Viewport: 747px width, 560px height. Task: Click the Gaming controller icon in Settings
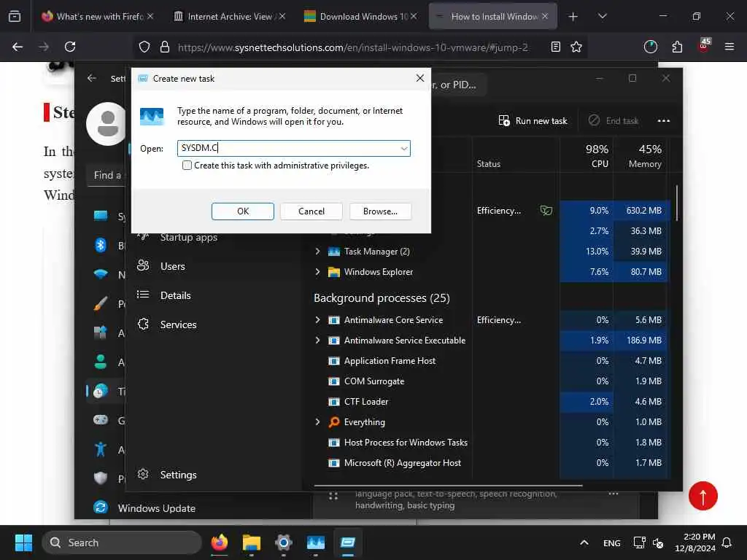coord(101,419)
